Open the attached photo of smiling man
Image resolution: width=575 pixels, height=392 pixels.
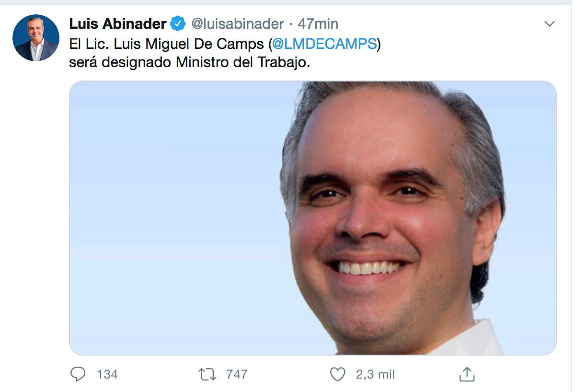313,218
